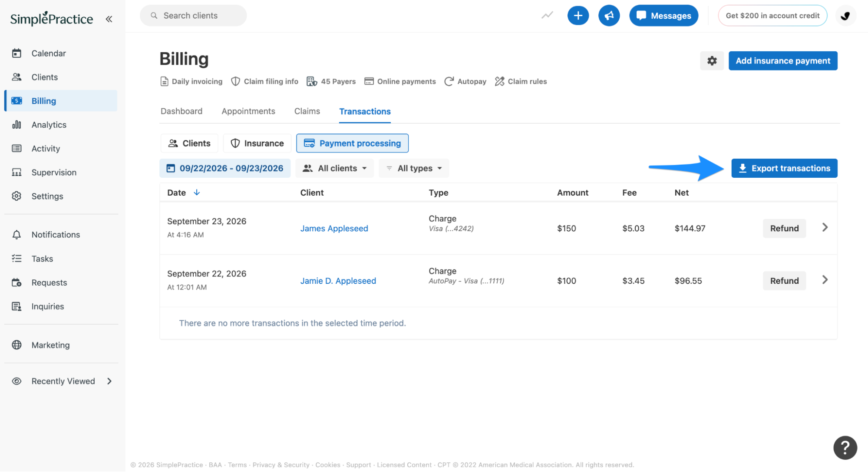The height and width of the screenshot is (472, 868).
Task: Click Add insurance payment button
Action: (783, 61)
